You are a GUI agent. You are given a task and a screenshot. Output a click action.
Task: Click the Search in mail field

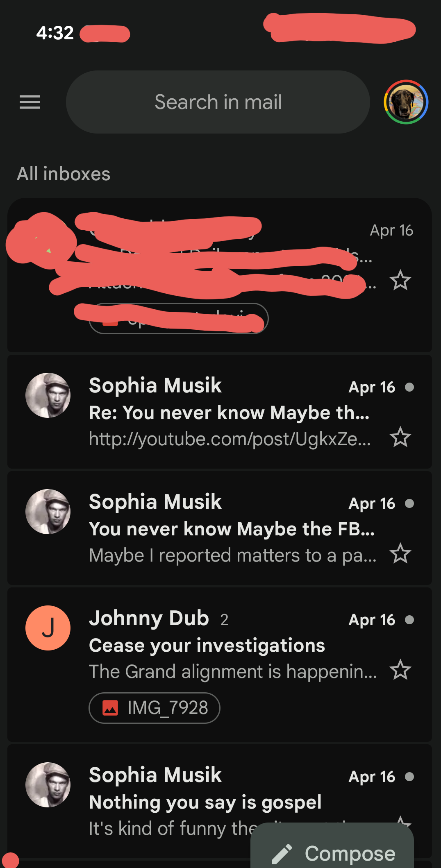[218, 102]
